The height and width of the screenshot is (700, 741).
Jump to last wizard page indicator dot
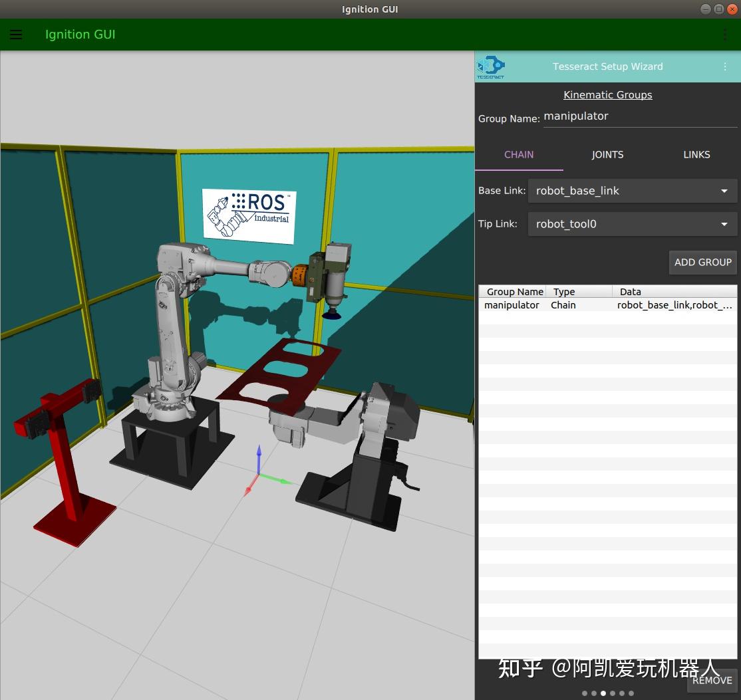(x=631, y=693)
